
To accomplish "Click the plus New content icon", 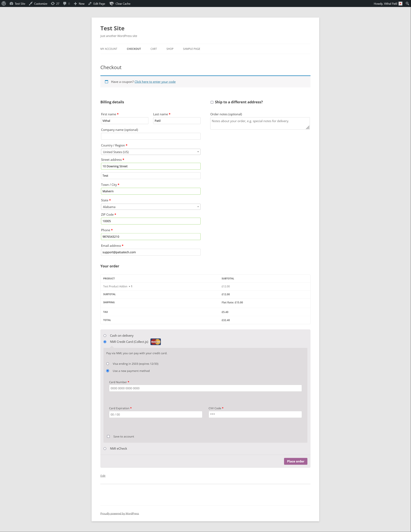I will [76, 4].
